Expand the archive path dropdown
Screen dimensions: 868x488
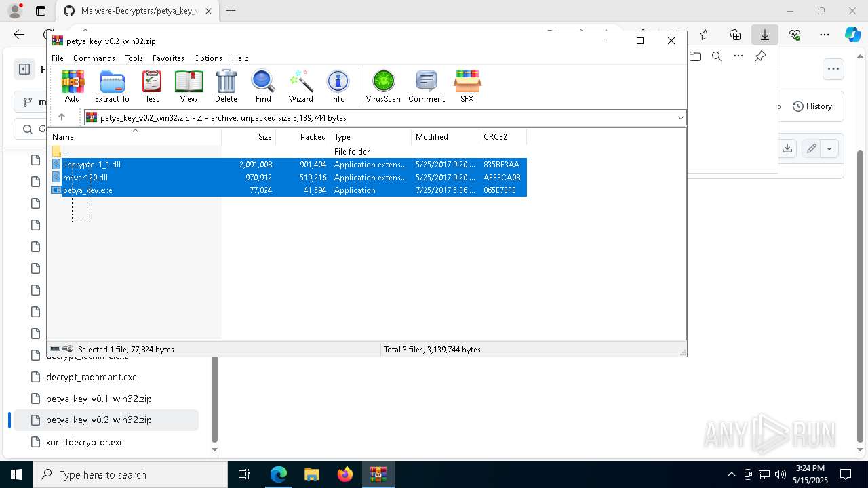coord(680,118)
